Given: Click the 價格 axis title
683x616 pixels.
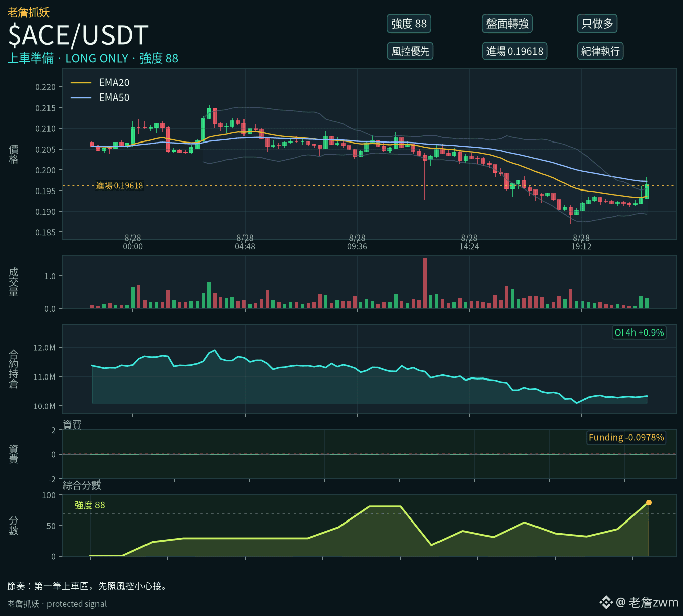Looking at the screenshot, I should pos(14,154).
